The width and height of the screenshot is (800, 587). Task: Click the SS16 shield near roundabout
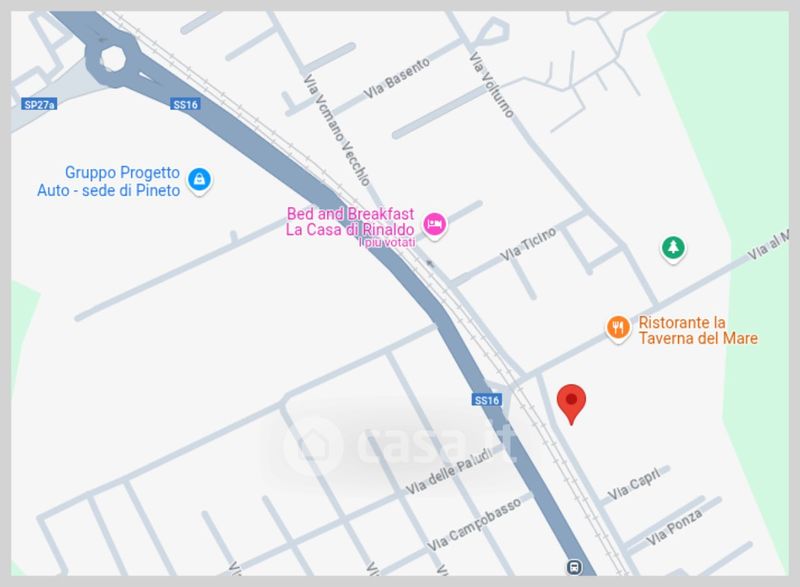coord(185,105)
